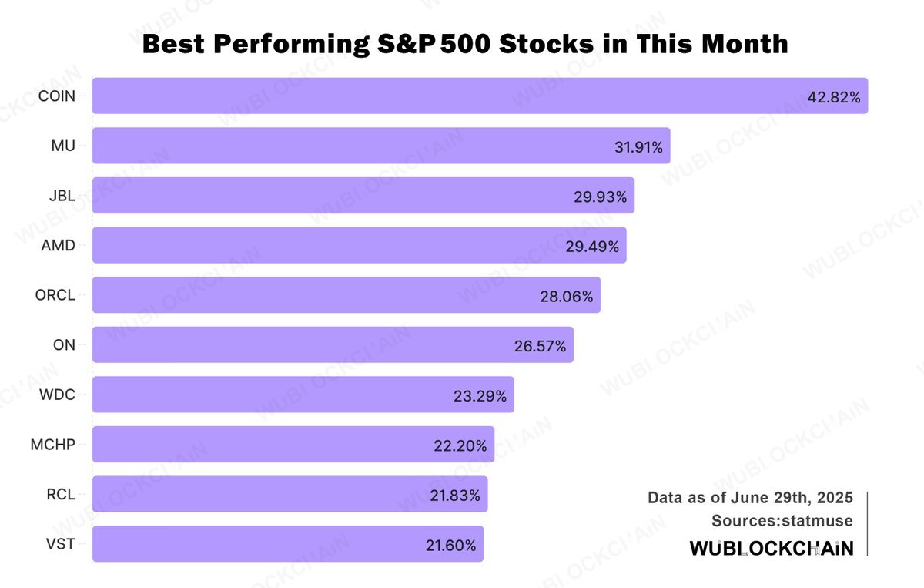Click the 42.82% value label
This screenshot has height=588, width=924.
834,97
